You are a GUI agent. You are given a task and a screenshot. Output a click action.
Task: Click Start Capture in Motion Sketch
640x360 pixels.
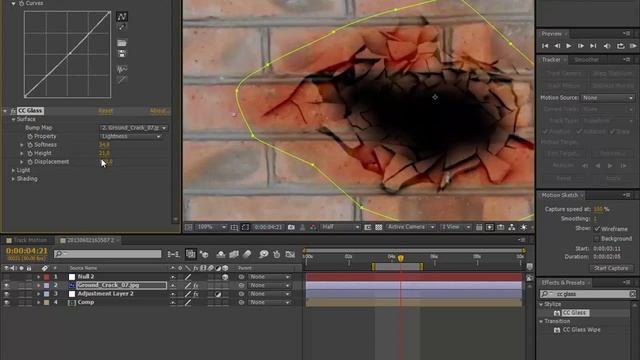click(x=611, y=268)
